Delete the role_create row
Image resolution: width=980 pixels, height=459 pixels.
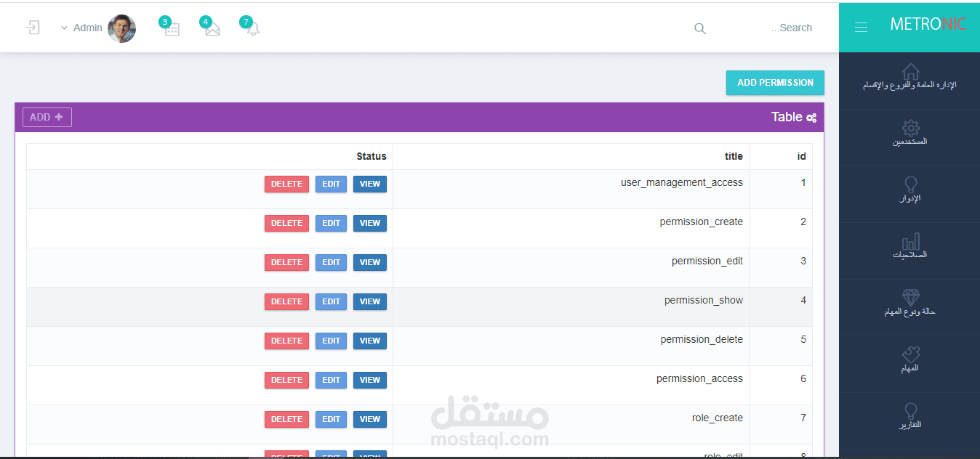pos(286,420)
